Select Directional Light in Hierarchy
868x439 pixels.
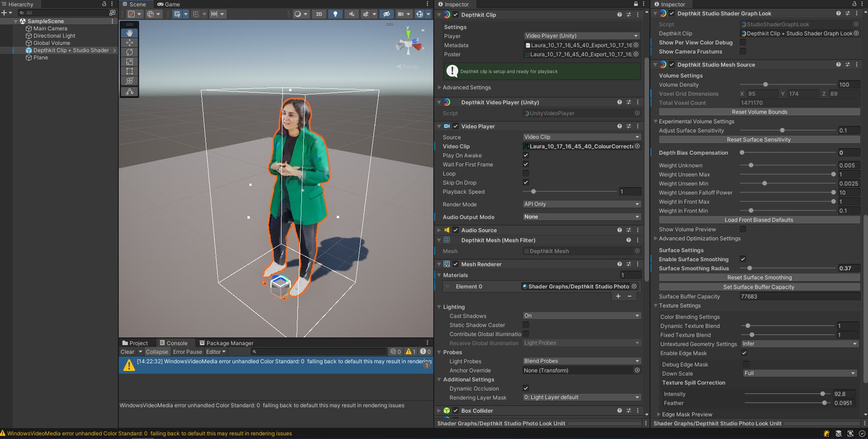point(54,36)
